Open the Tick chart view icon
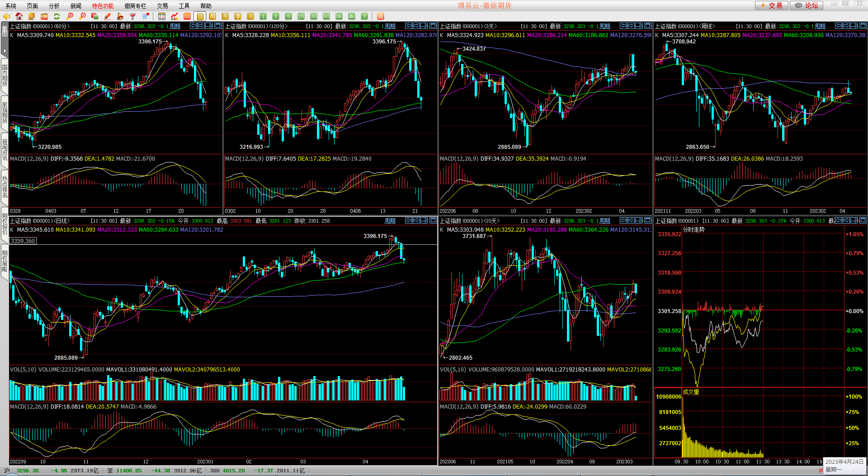 coord(187,16)
